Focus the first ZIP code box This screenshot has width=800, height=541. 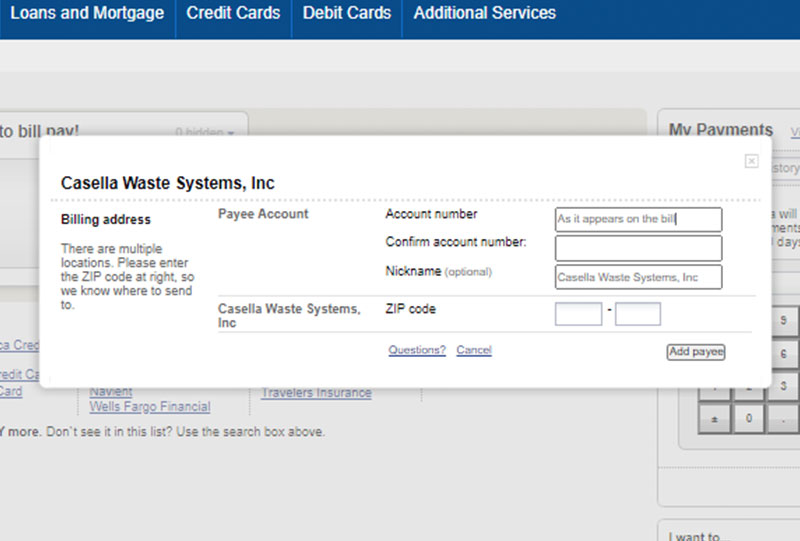coord(578,314)
